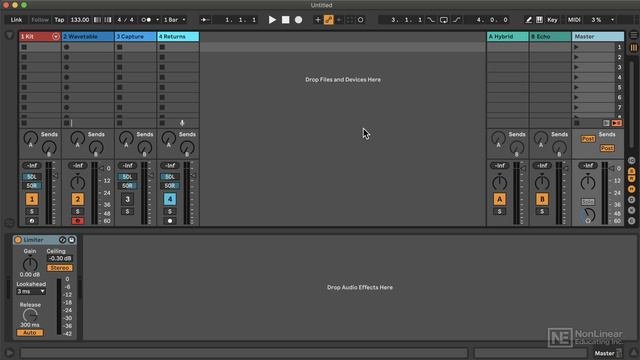Select the tempo field showing 133.00
Image resolution: width=640 pixels, height=360 pixels.
[80, 20]
